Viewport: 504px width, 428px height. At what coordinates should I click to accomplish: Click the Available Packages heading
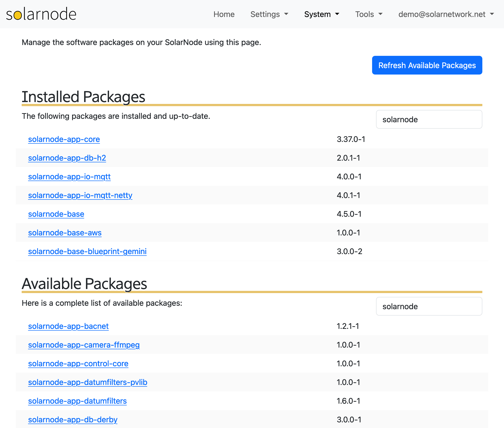[84, 284]
